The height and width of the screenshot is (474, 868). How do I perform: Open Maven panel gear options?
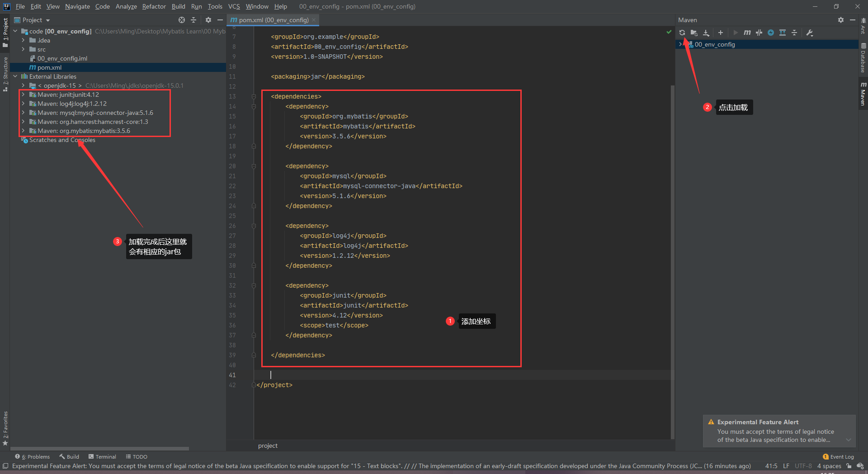click(841, 20)
